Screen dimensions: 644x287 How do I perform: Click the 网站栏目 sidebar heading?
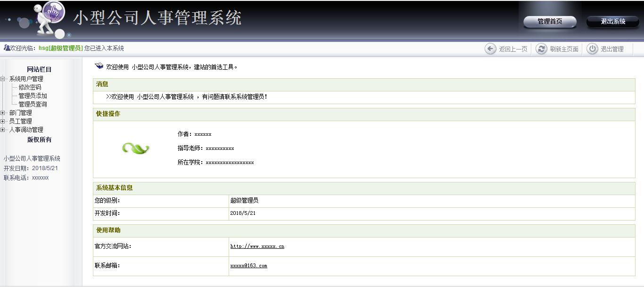[x=39, y=69]
